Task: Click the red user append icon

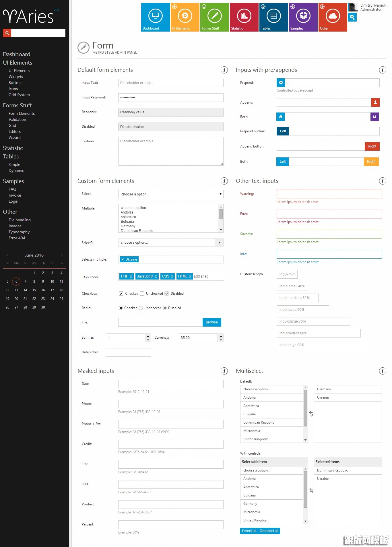Action: tap(375, 102)
